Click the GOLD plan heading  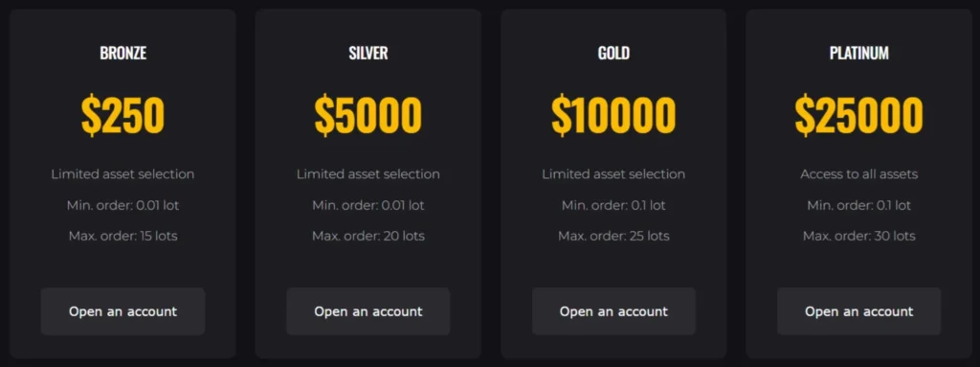pyautogui.click(x=613, y=54)
